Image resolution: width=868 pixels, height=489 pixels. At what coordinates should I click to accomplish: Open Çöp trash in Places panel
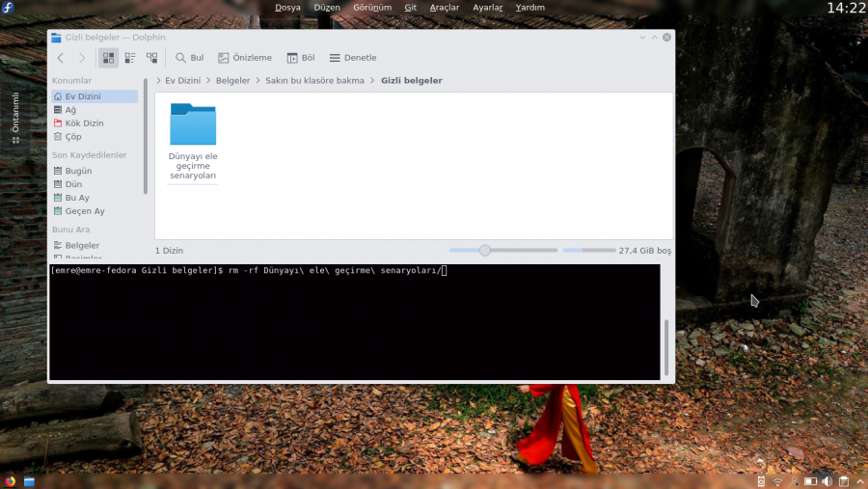tap(95, 136)
